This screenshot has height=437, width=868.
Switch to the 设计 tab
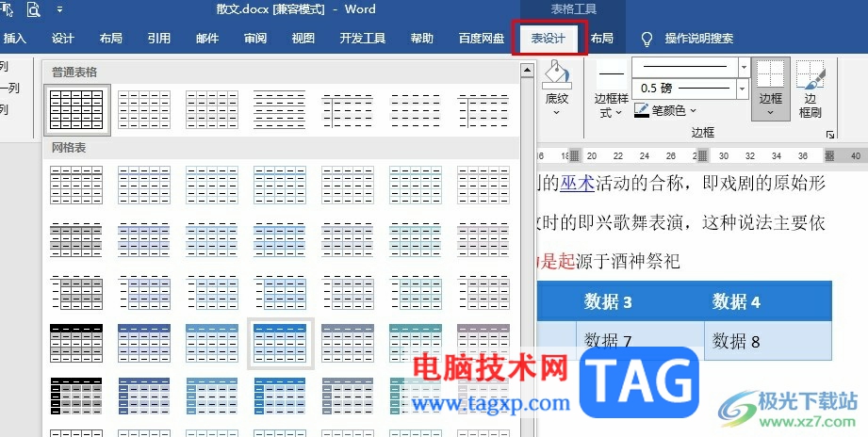62,39
